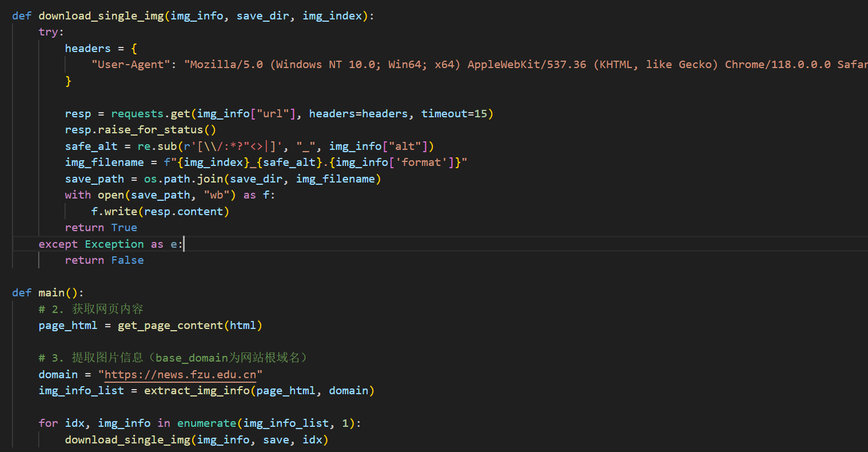This screenshot has width=868, height=452.
Task: Click the 'try:' keyword
Action: point(51,32)
